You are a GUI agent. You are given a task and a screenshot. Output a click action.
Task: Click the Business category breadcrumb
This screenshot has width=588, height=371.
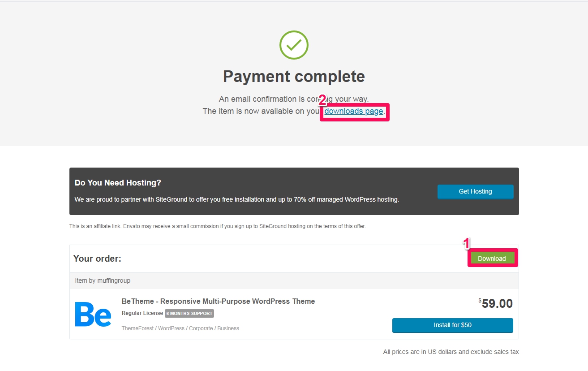[x=228, y=328]
